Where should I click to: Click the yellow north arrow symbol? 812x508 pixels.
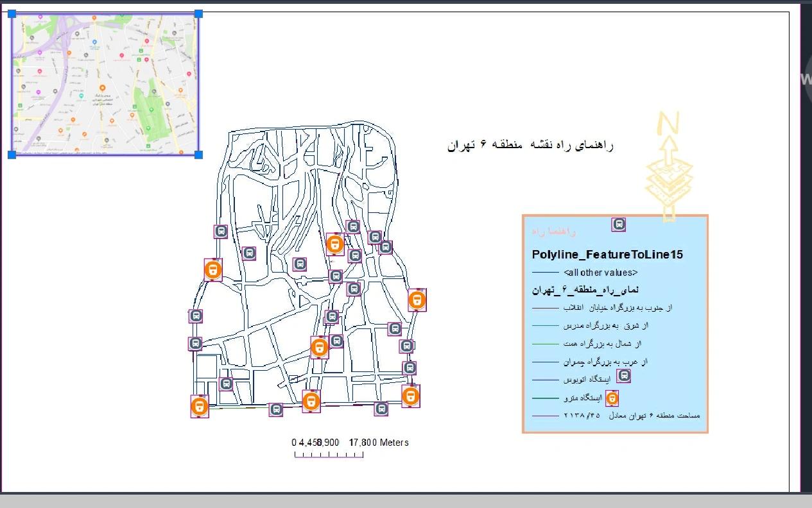pos(669,167)
